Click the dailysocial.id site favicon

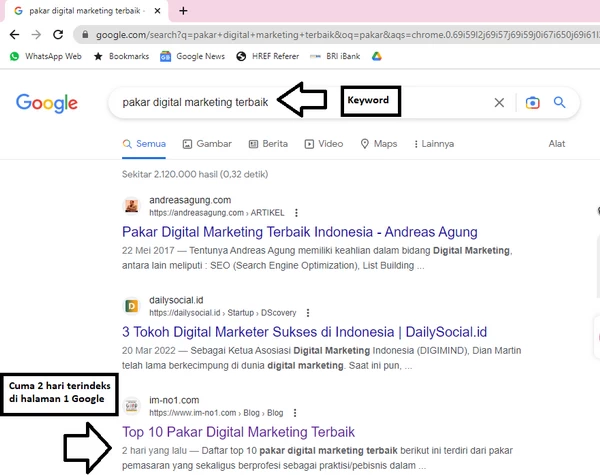pos(132,306)
